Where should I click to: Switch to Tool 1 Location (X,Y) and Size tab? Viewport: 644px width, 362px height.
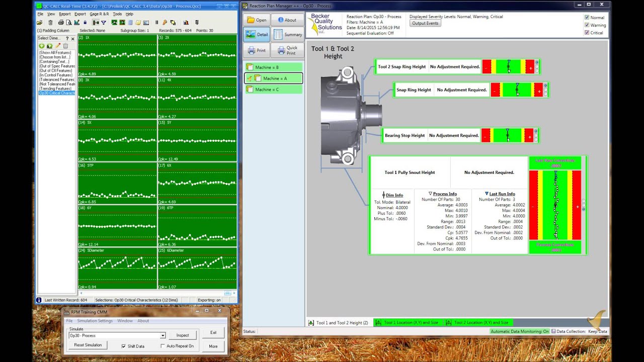pyautogui.click(x=408, y=322)
